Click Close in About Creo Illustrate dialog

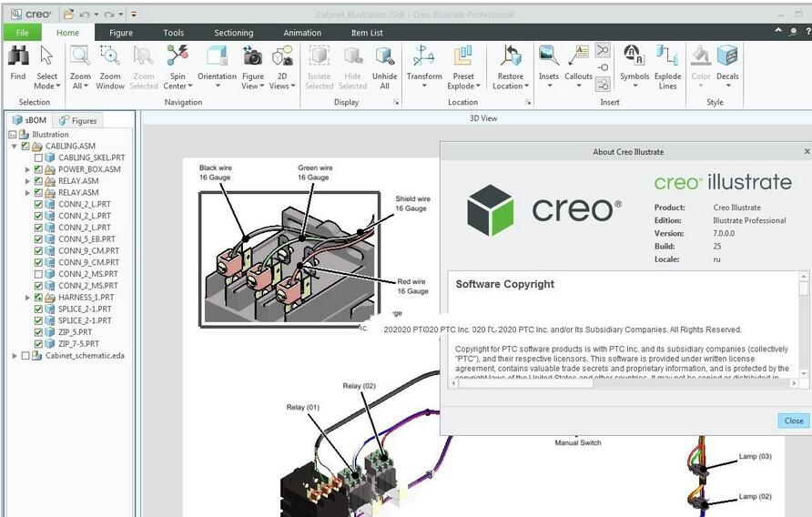coord(794,421)
